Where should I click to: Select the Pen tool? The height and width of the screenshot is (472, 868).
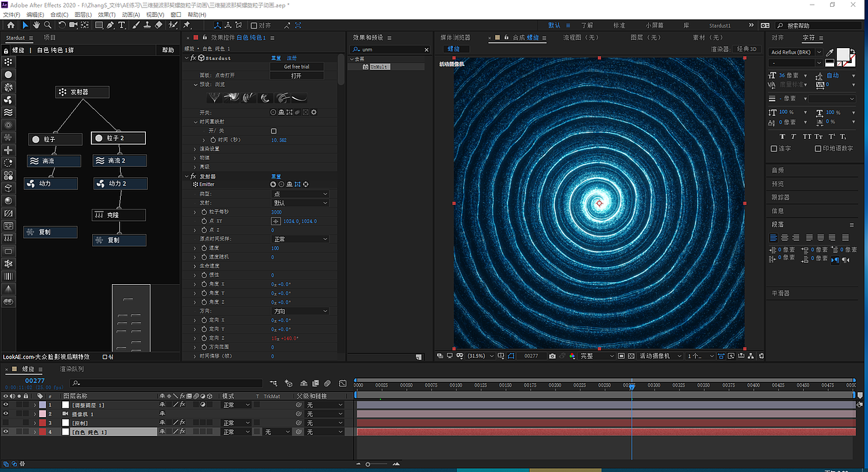[111, 25]
